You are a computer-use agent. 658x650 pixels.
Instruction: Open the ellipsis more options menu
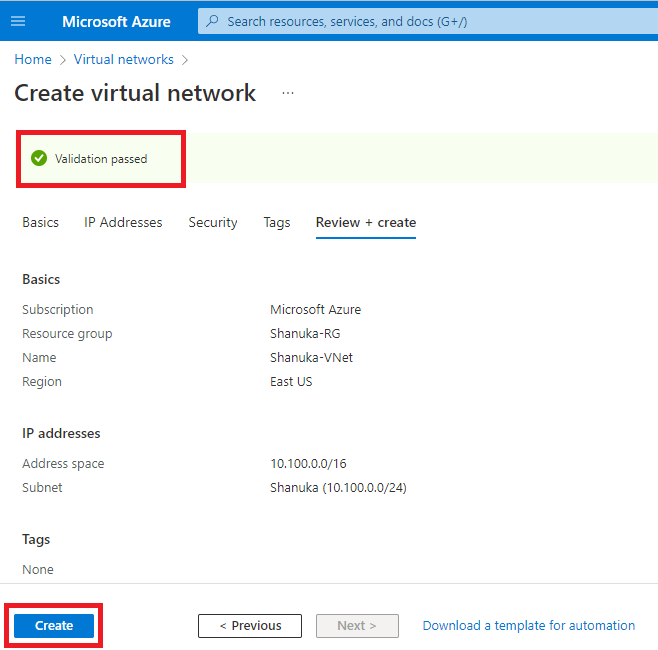287,93
